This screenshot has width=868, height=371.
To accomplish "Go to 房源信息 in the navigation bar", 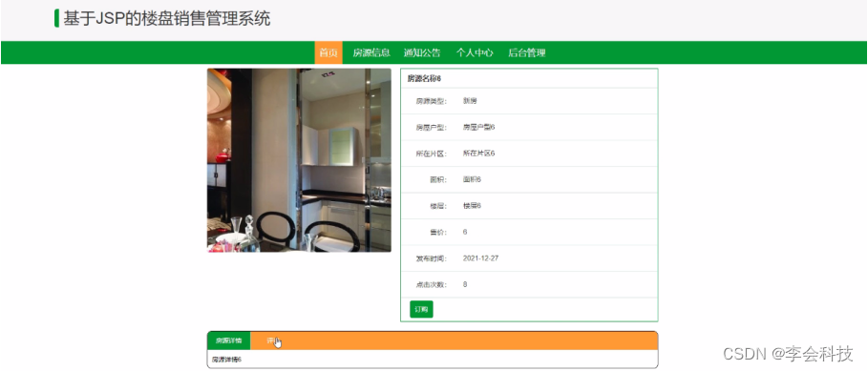I will coord(371,53).
